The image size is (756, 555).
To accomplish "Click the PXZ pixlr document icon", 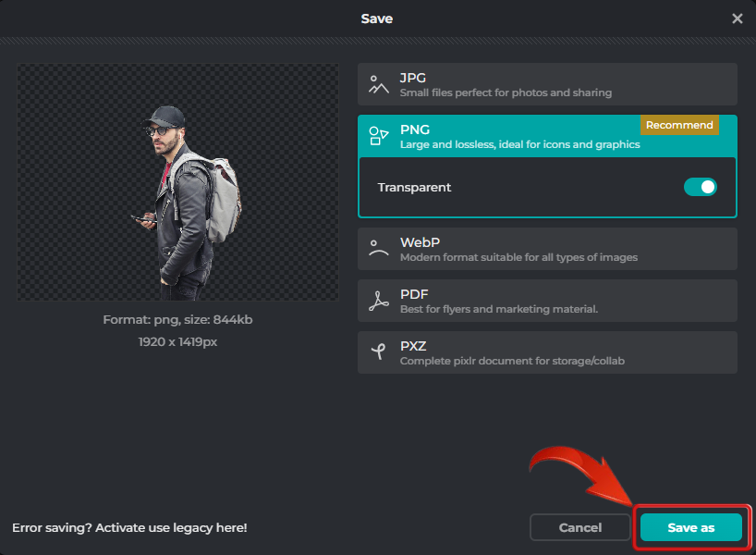I will point(379,351).
